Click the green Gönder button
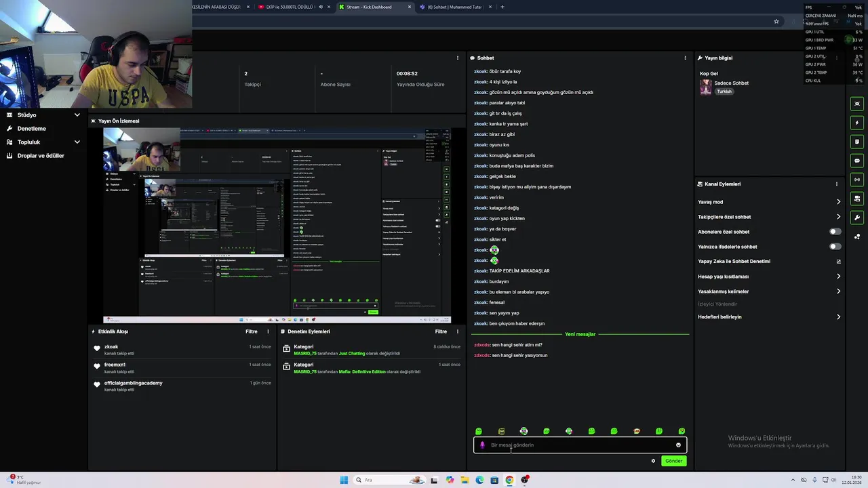This screenshot has width=868, height=488. 673,461
